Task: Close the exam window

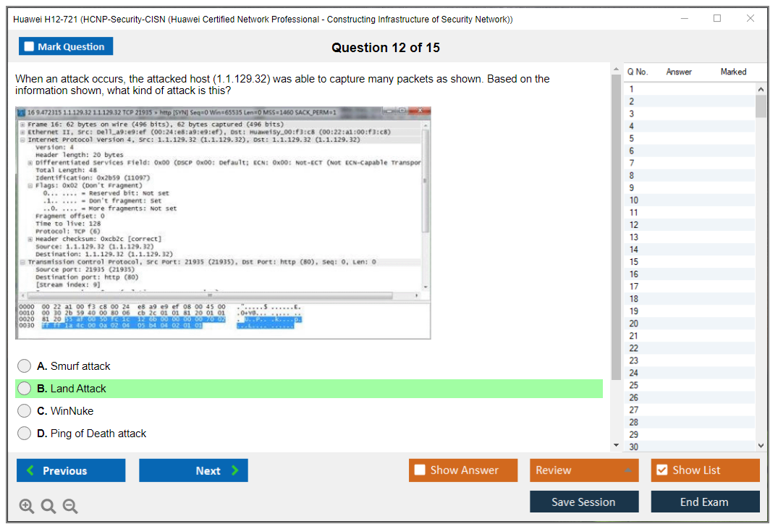Action: coord(750,19)
